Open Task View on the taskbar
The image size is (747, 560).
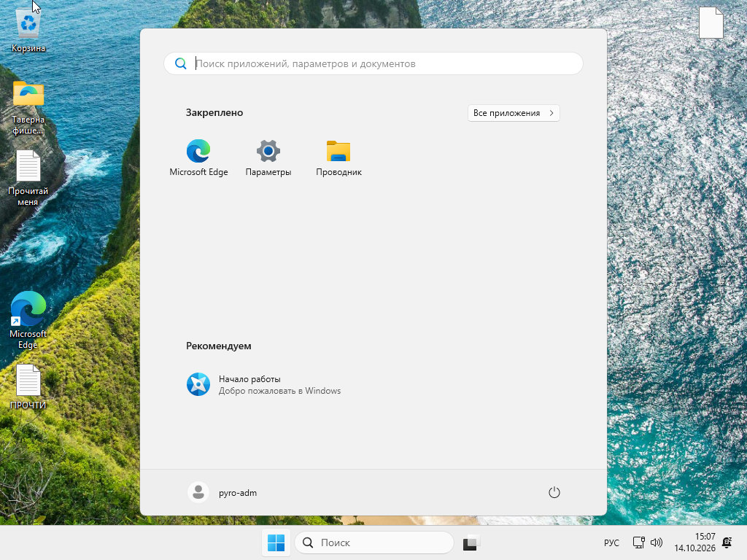tap(471, 542)
